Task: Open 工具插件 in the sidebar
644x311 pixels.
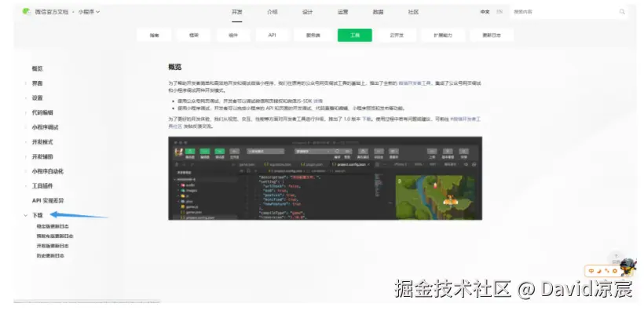Action: (x=42, y=186)
